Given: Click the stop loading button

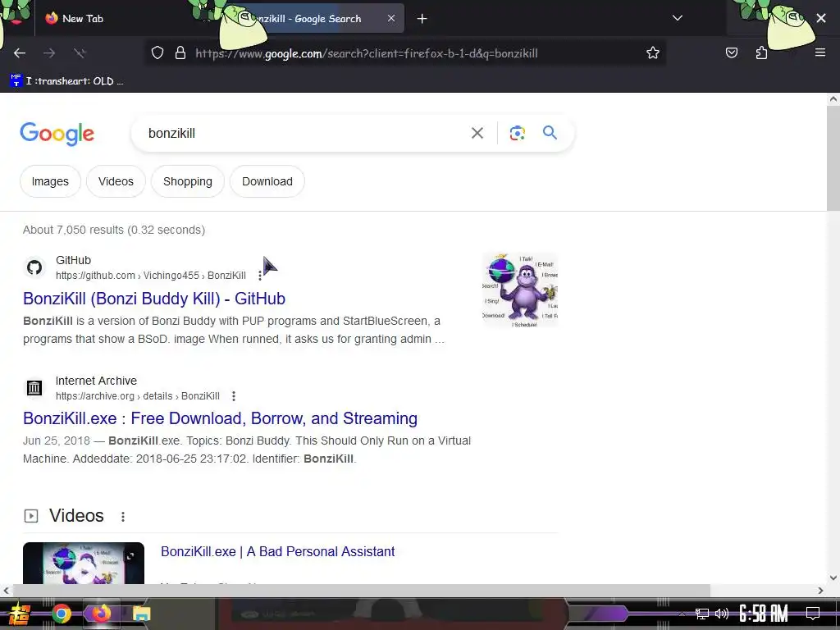Looking at the screenshot, I should tap(80, 53).
